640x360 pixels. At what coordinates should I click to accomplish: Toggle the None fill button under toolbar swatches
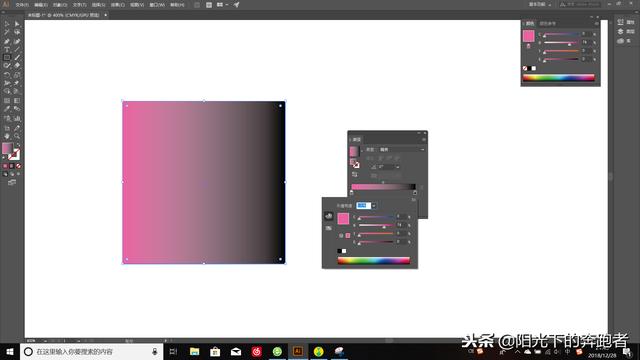click(x=18, y=166)
